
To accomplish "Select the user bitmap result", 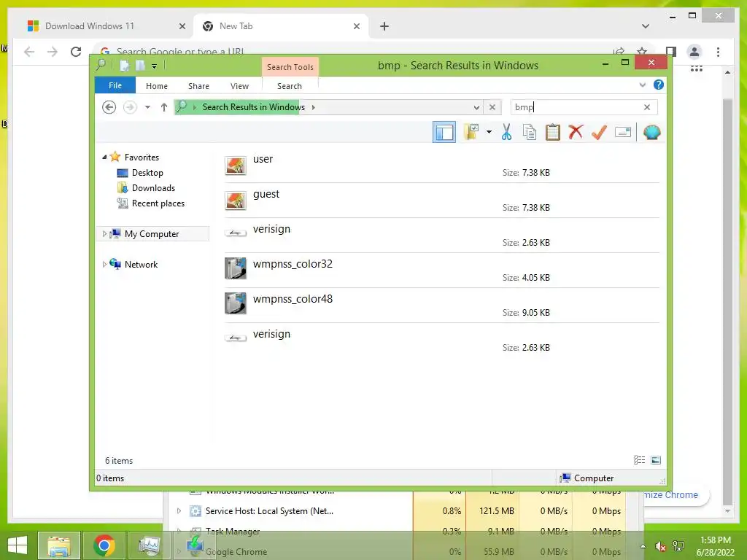I will pyautogui.click(x=441, y=166).
